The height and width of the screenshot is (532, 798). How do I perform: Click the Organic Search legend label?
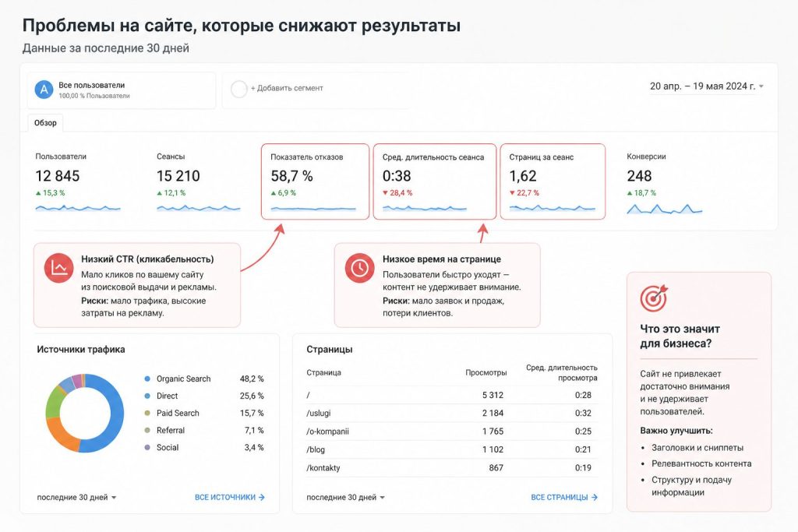point(183,379)
